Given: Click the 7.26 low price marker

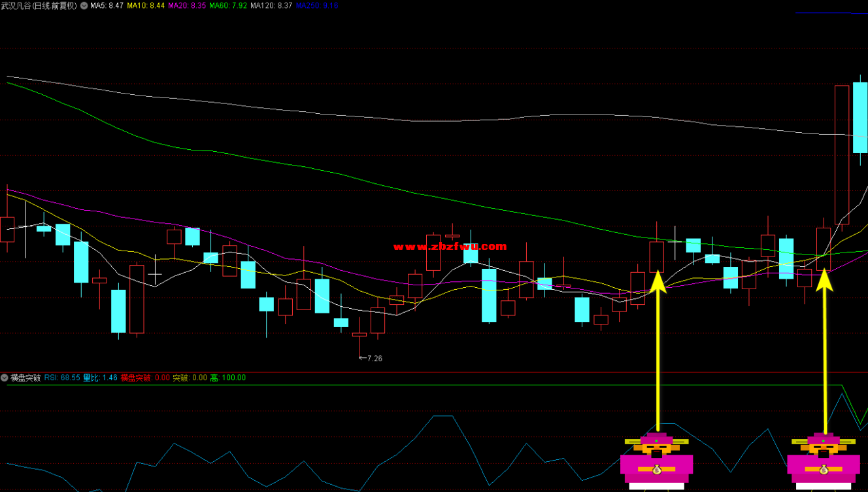Looking at the screenshot, I should tap(371, 359).
